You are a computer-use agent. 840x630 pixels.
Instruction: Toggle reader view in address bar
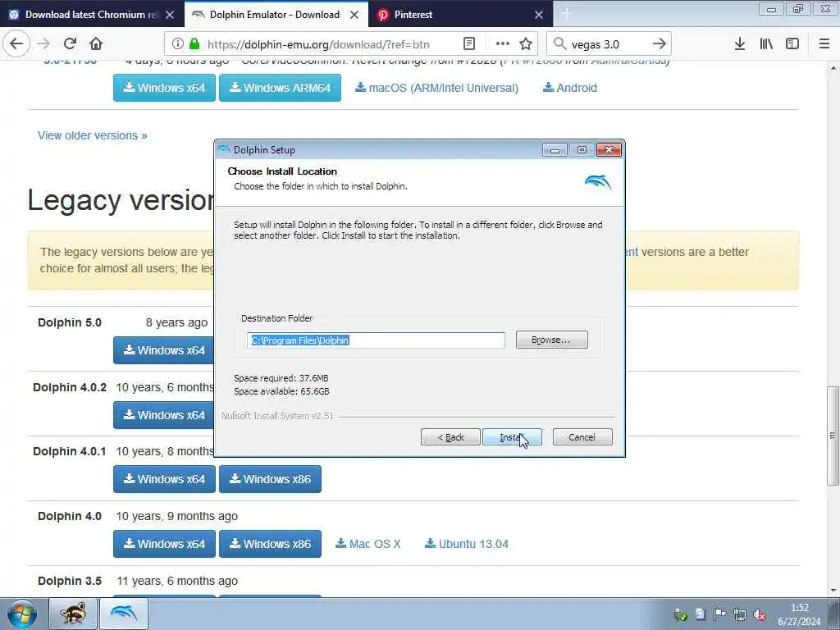coord(468,44)
